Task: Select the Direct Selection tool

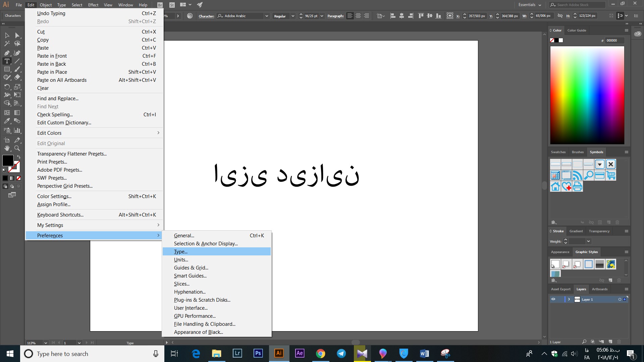Action: tap(17, 35)
